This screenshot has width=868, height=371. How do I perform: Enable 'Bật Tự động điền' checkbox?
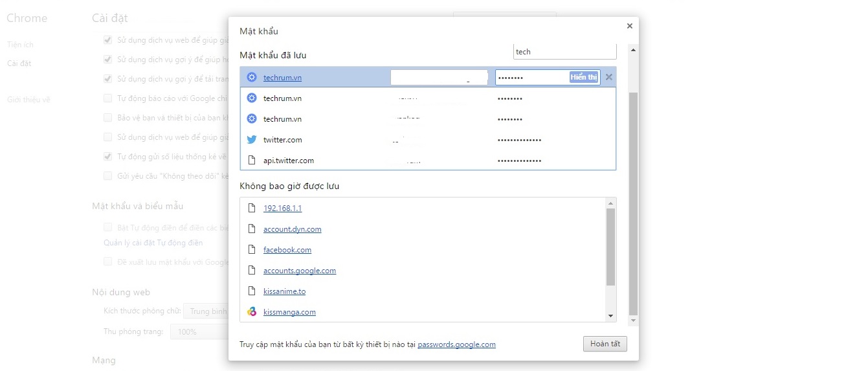pyautogui.click(x=108, y=228)
